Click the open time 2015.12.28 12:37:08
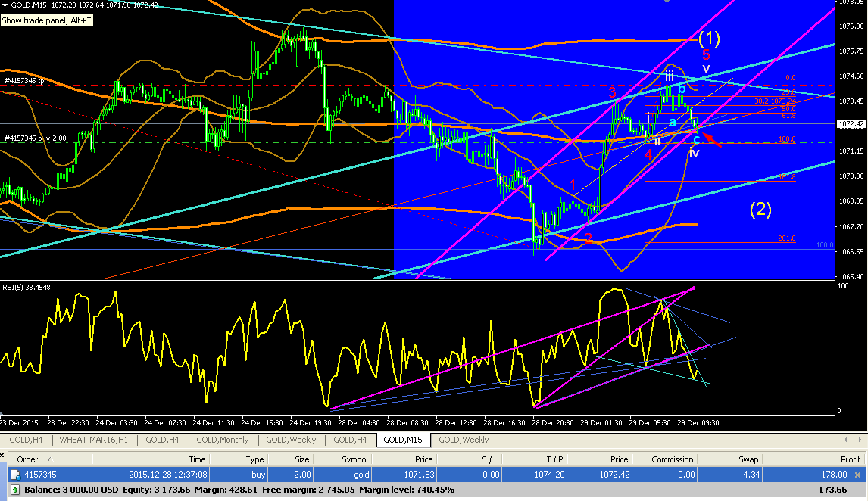The width and height of the screenshot is (868, 501). point(168,475)
